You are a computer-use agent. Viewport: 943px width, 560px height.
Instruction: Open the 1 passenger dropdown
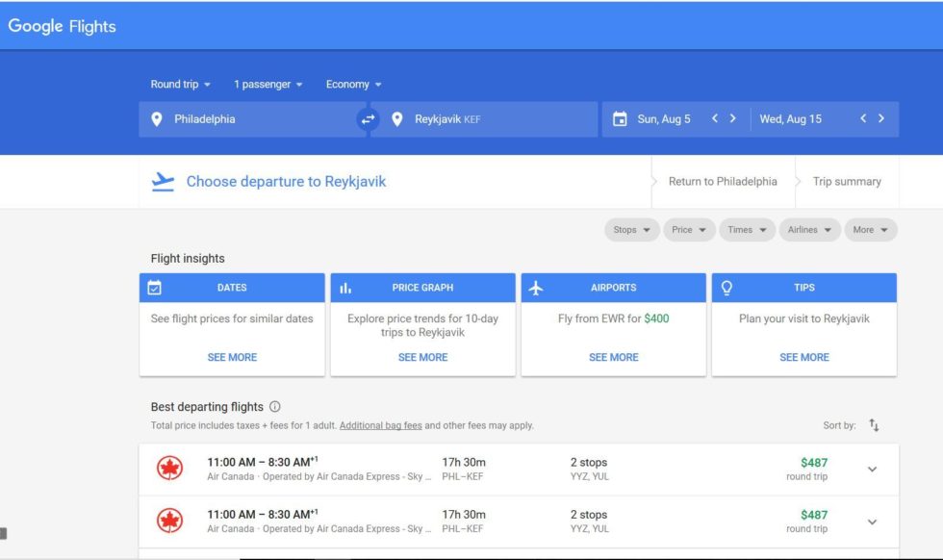click(x=268, y=85)
